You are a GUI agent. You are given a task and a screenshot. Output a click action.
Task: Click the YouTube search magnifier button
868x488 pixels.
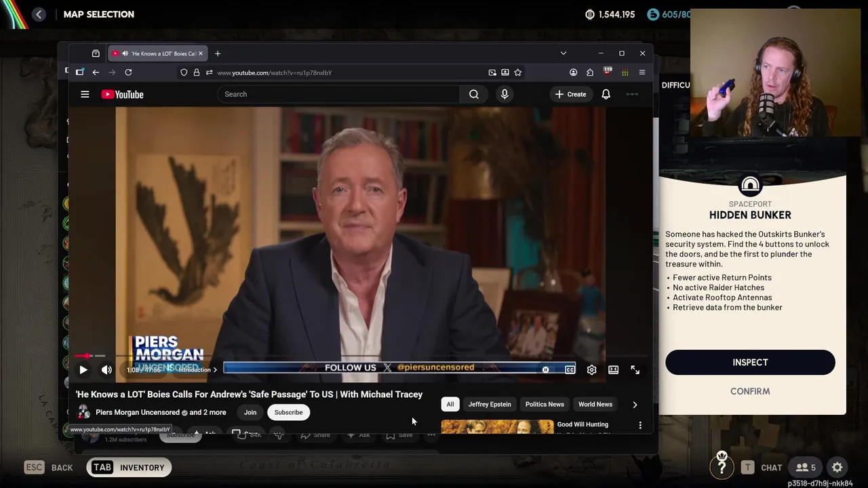(474, 94)
